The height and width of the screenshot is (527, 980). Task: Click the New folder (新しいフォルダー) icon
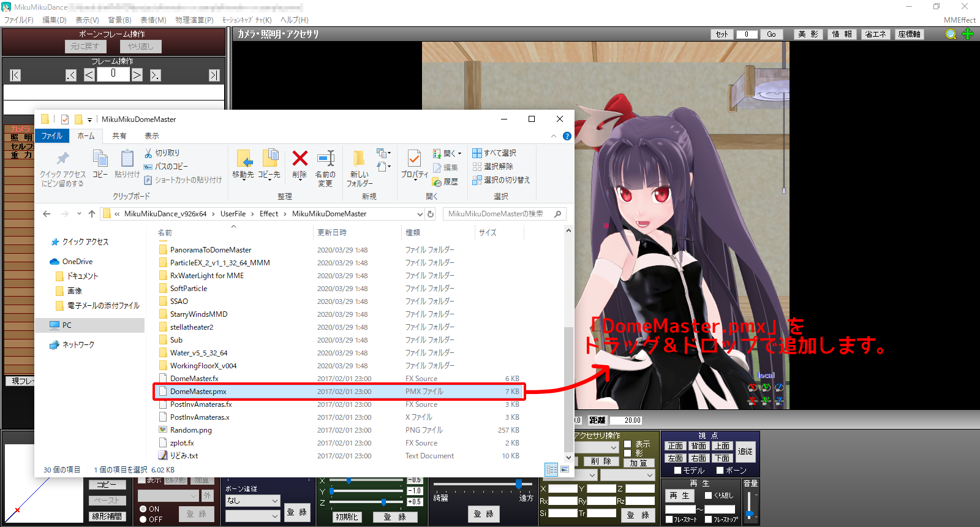click(360, 158)
